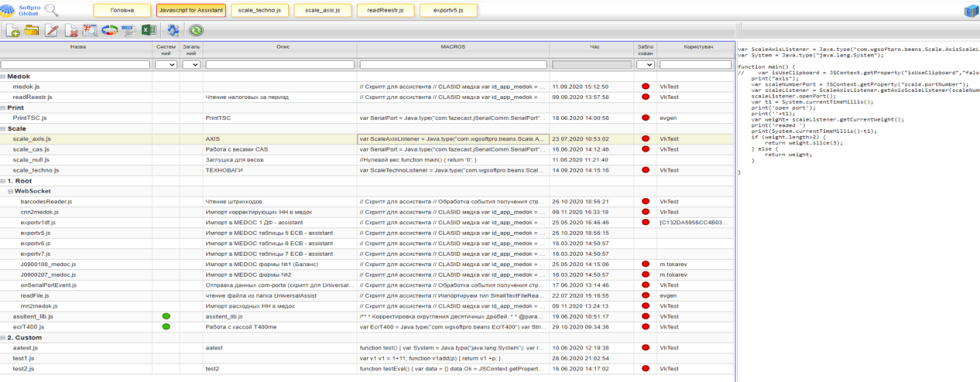Click the blue gears toolbar icon

point(173,30)
